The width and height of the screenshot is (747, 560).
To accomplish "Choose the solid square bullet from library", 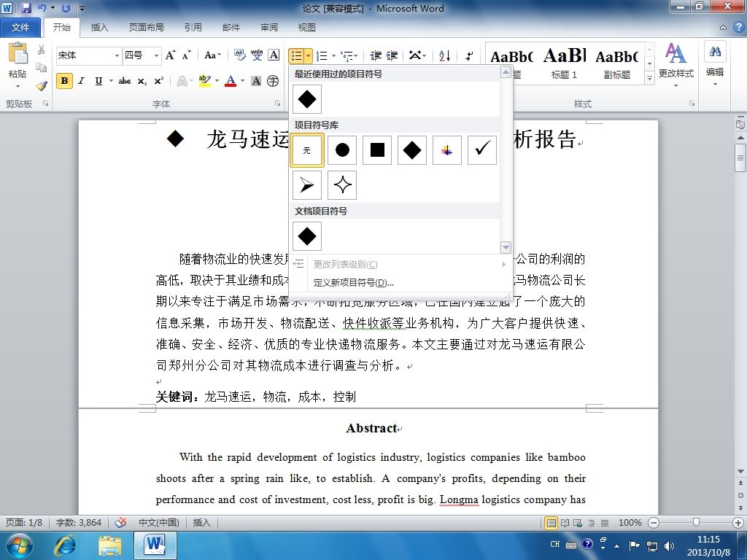I will click(377, 150).
